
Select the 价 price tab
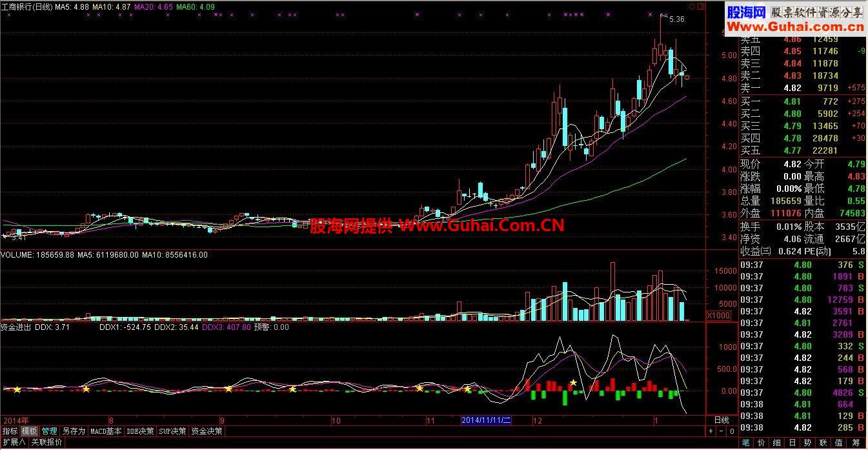pyautogui.click(x=761, y=443)
